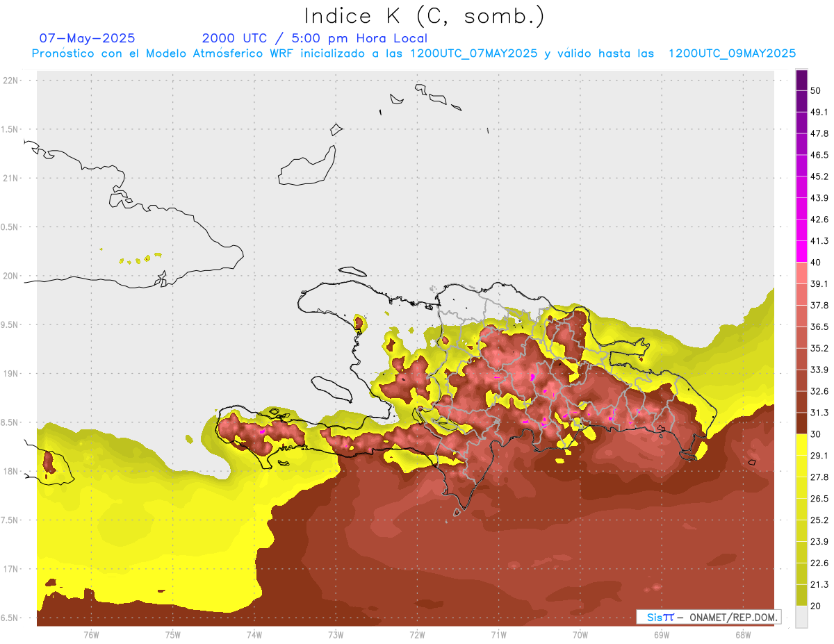The height and width of the screenshot is (644, 834).
Task: Select the bright yellow swatch between 29.1 and 30
Action: pos(801,445)
